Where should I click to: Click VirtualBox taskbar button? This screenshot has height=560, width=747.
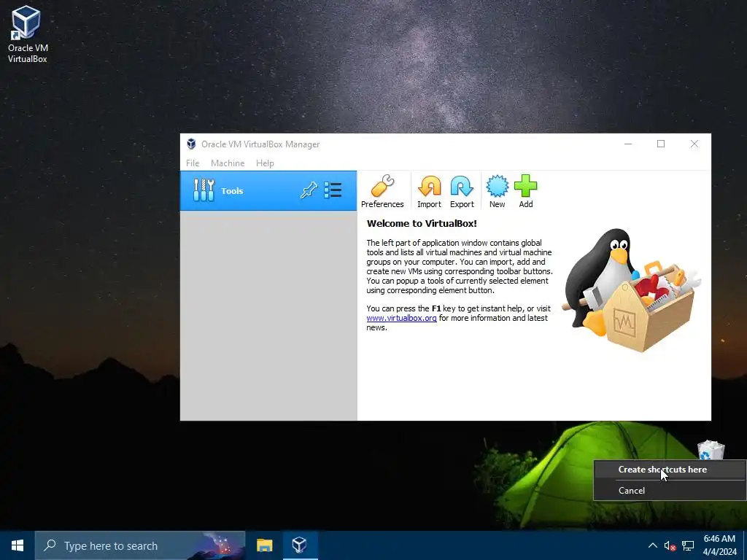tap(300, 545)
